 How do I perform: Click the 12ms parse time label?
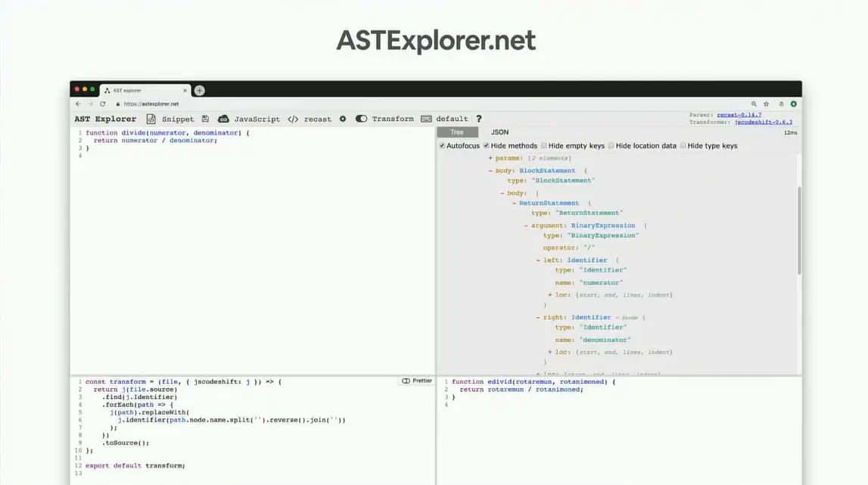(x=791, y=133)
